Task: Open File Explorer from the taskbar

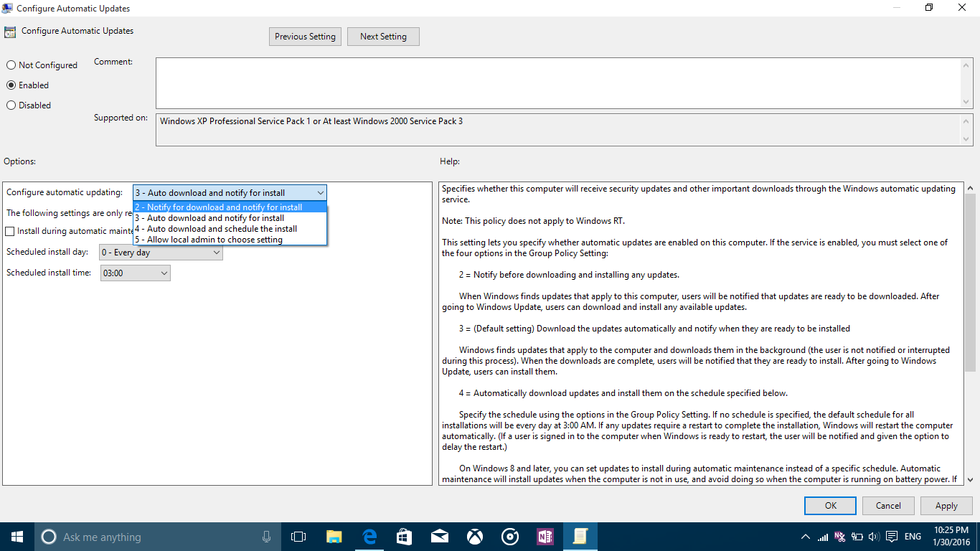Action: pyautogui.click(x=334, y=537)
